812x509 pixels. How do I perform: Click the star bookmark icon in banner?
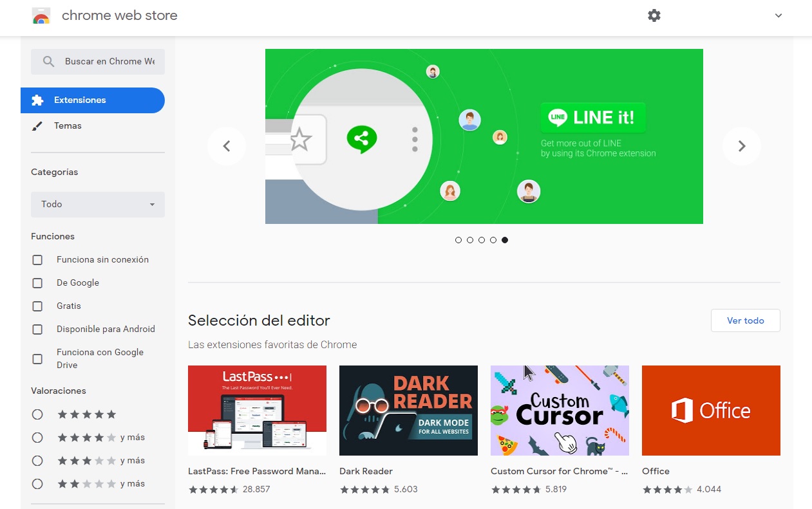[300, 139]
